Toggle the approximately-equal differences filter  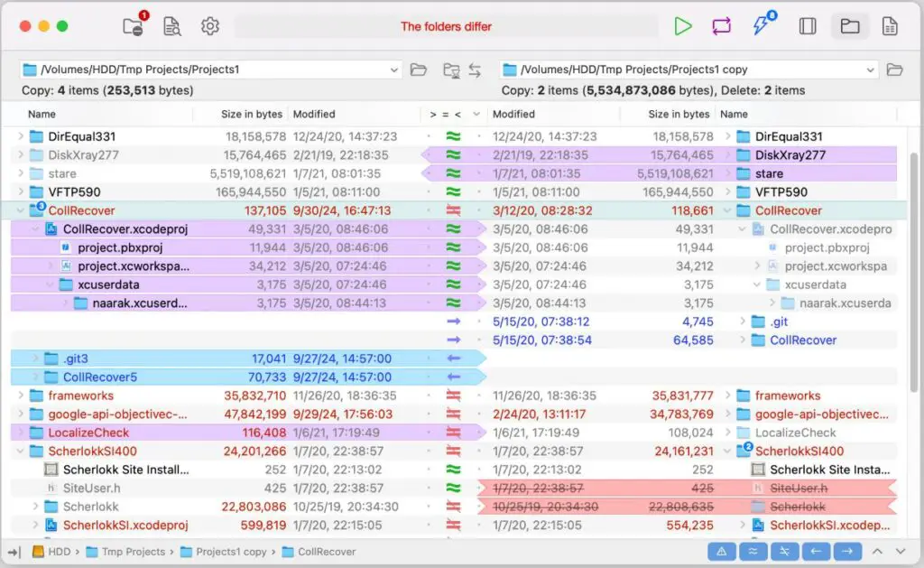pos(753,551)
